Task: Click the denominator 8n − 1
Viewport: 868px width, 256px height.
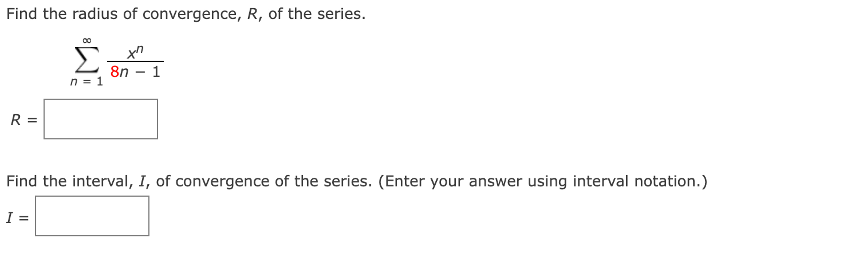Action: click(135, 71)
